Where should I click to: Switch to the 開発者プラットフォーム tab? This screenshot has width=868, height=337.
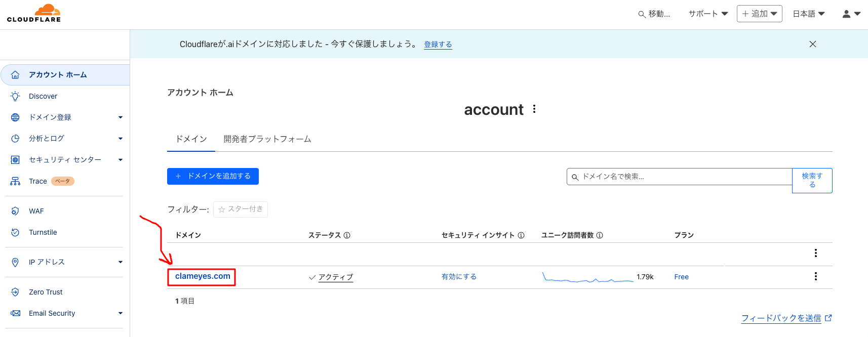(x=267, y=139)
